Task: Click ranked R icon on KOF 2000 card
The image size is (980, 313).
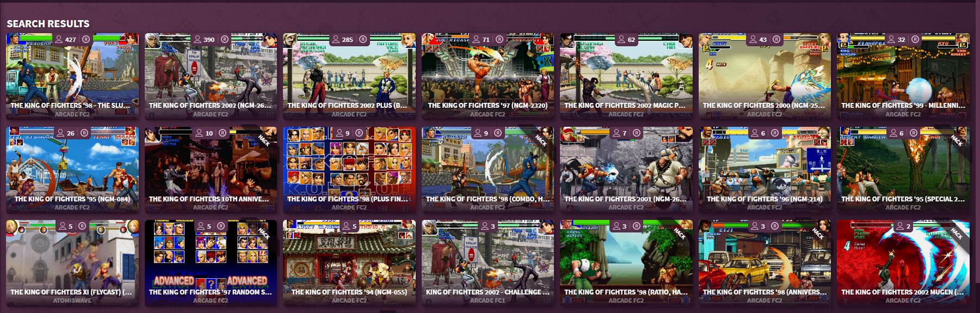Action: coord(776,39)
